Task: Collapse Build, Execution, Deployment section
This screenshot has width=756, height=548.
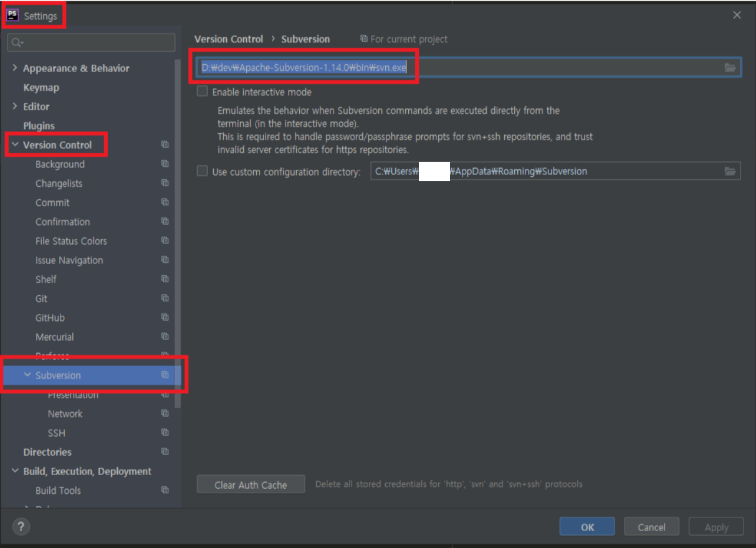Action: click(x=15, y=471)
